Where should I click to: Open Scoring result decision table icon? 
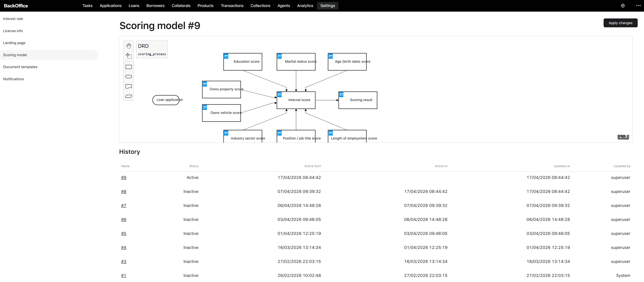coord(341,95)
